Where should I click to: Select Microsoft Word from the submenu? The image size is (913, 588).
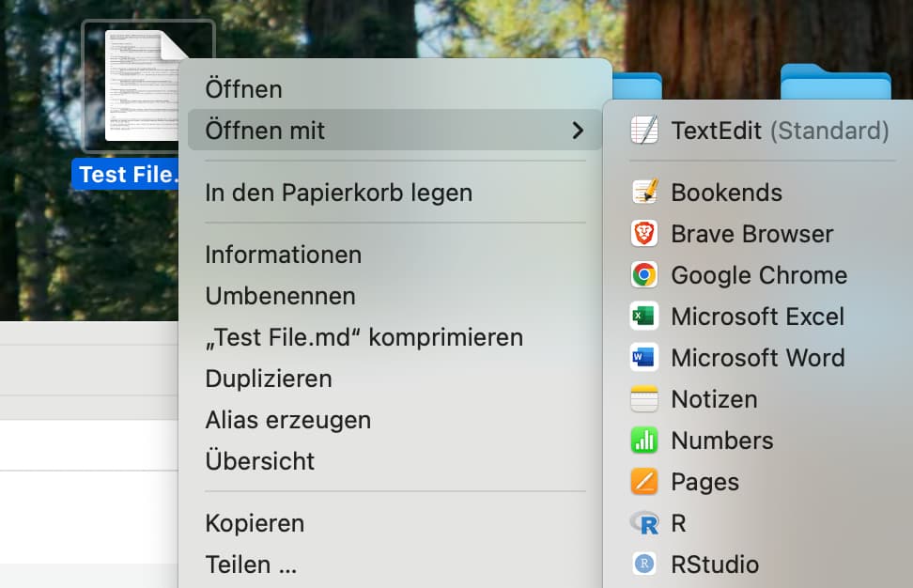757,358
